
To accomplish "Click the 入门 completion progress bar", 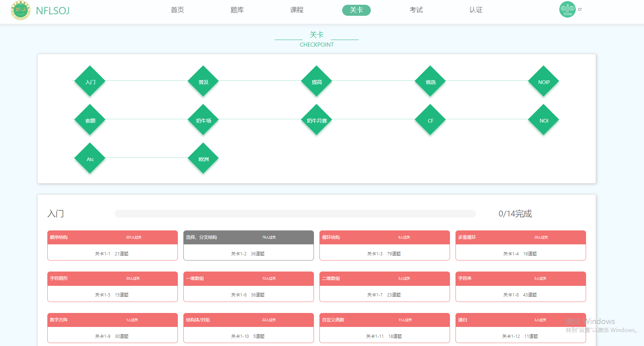I will coord(295,214).
